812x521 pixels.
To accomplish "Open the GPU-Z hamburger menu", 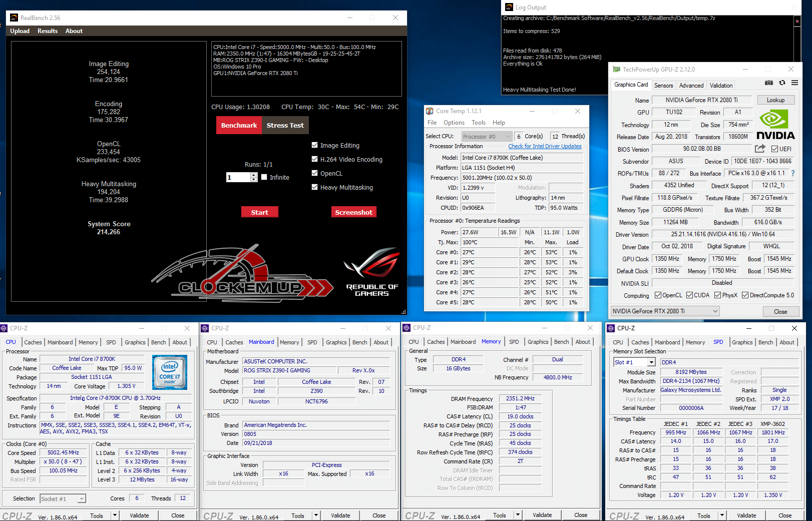I will [x=794, y=83].
